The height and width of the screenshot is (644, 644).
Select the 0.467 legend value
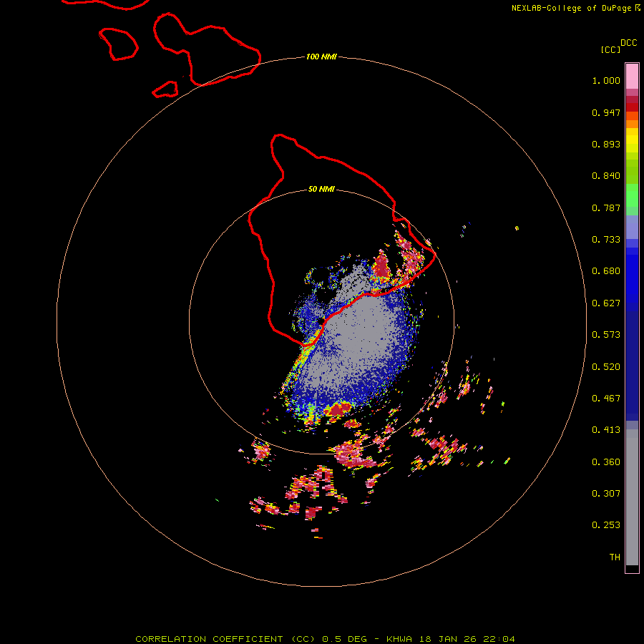(606, 399)
